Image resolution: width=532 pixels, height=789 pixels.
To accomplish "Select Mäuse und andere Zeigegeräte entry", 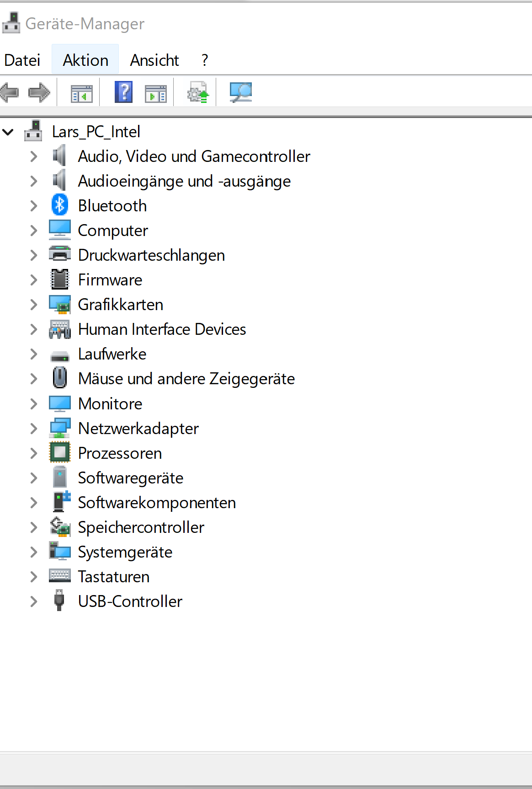I will (x=186, y=379).
